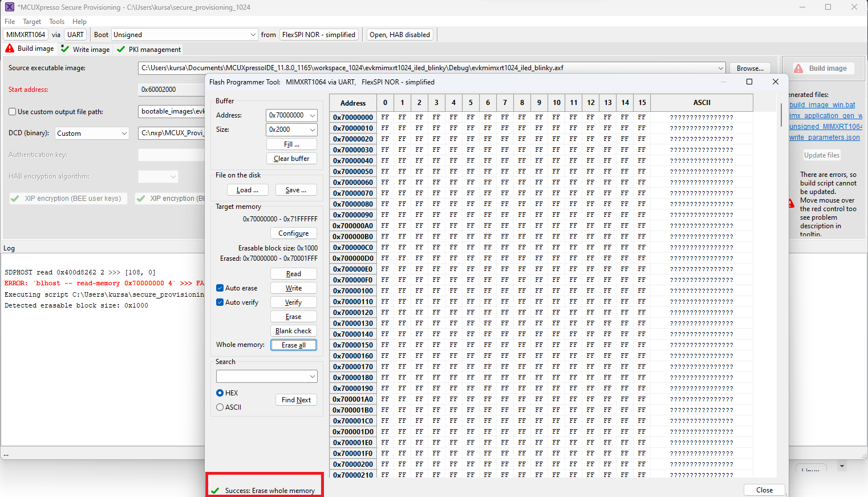Viewport: 868px width, 497px height.
Task: Click Save... to save buffer to disk
Action: (296, 190)
